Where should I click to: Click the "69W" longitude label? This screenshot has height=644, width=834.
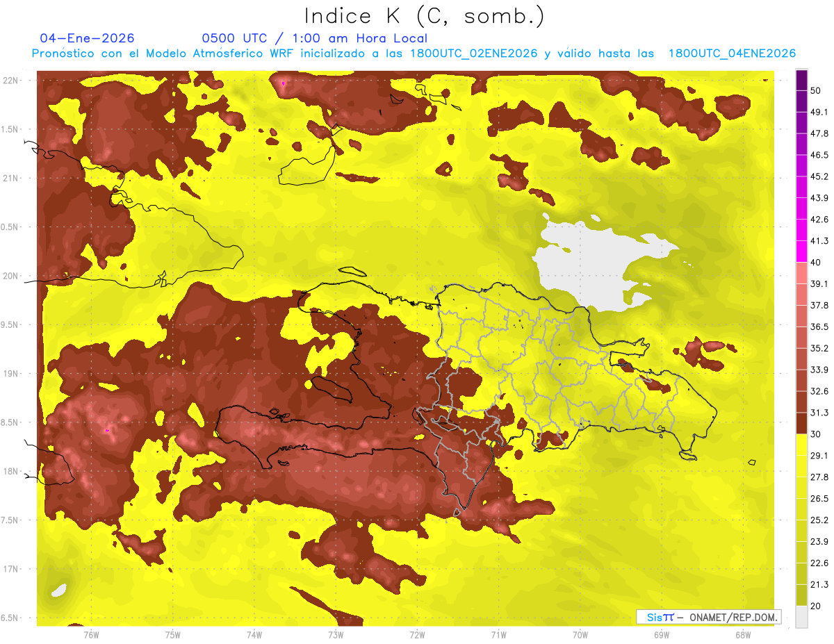[x=661, y=634]
